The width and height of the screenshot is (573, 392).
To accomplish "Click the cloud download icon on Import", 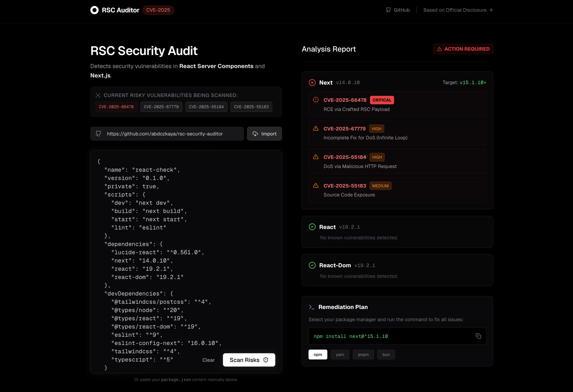I will [255, 134].
